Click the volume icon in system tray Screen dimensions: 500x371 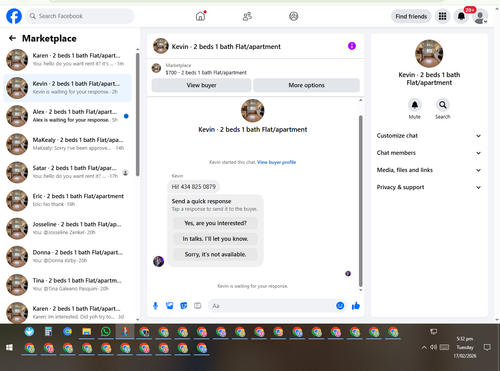[x=433, y=347]
